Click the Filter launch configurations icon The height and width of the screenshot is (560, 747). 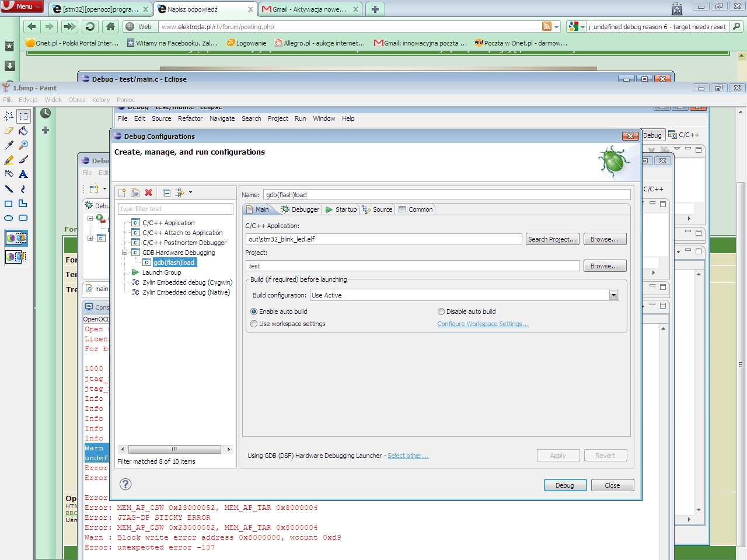180,193
